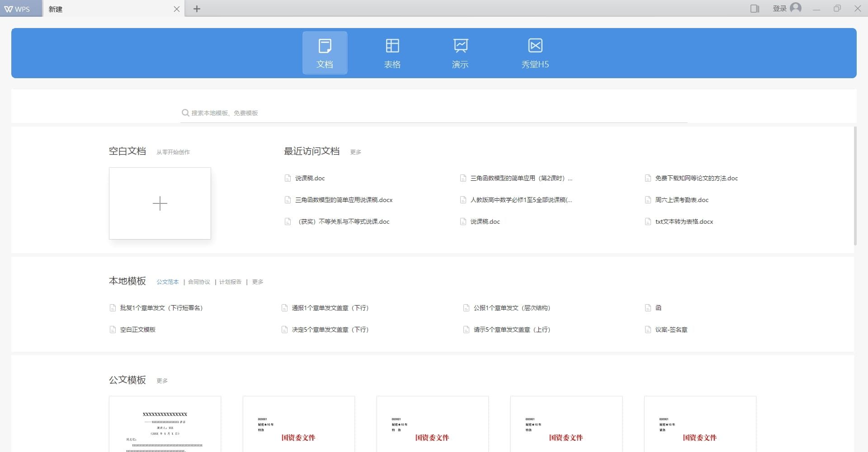Click file icon beside txt文本转为表格.docx
Screen dimensions: 868x452
click(x=648, y=221)
